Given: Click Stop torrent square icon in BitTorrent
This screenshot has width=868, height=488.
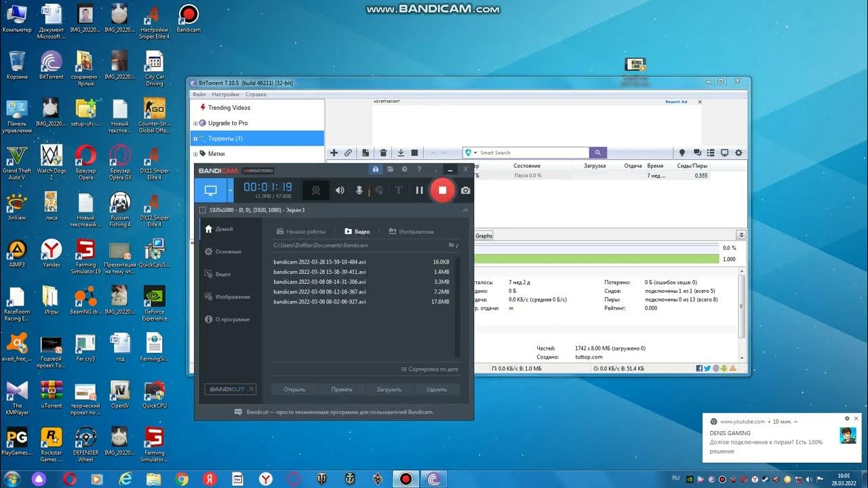Looking at the screenshot, I should tap(415, 153).
